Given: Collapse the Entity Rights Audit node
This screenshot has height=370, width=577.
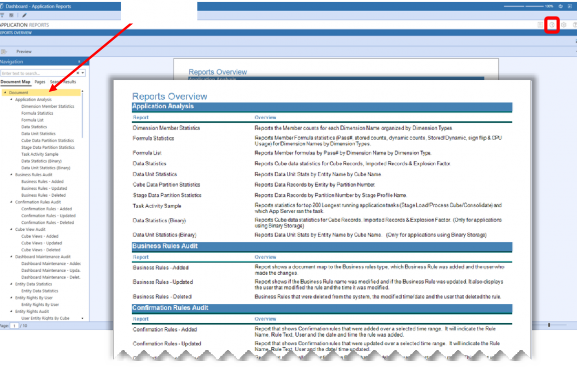Looking at the screenshot, I should pos(11,311).
